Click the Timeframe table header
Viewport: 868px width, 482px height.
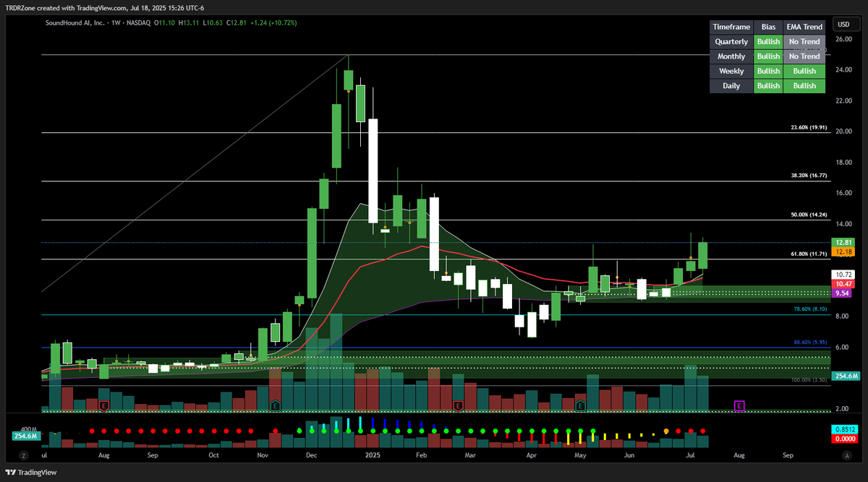[x=731, y=27]
